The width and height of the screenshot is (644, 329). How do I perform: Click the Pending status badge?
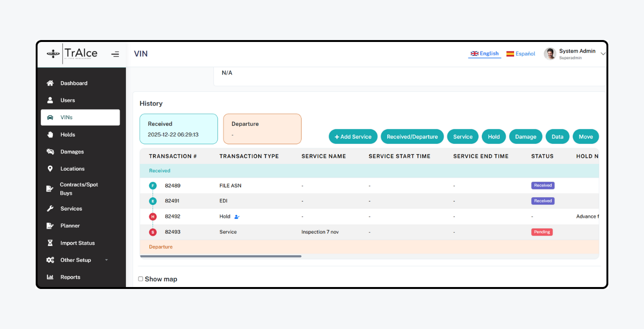coord(542,232)
